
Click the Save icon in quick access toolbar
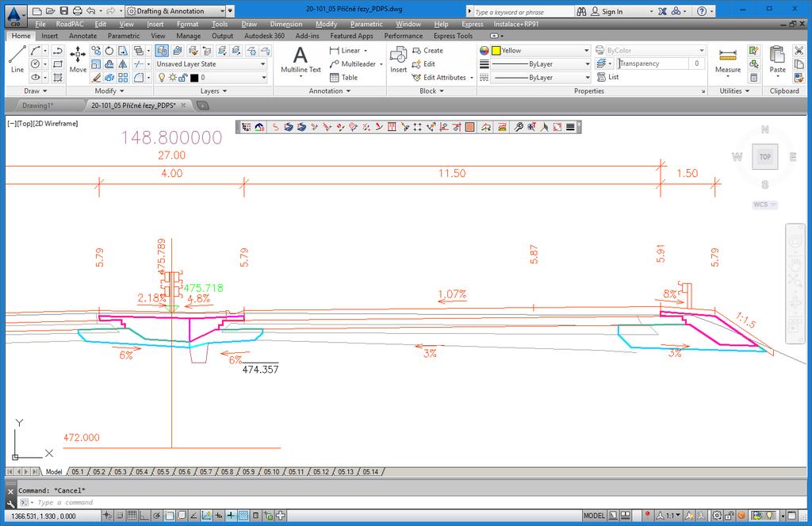(63, 11)
